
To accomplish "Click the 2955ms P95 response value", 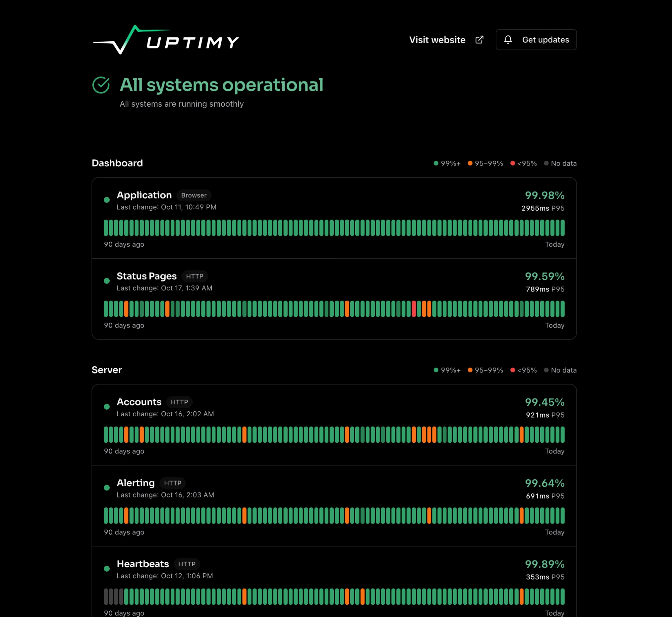I will pos(543,208).
